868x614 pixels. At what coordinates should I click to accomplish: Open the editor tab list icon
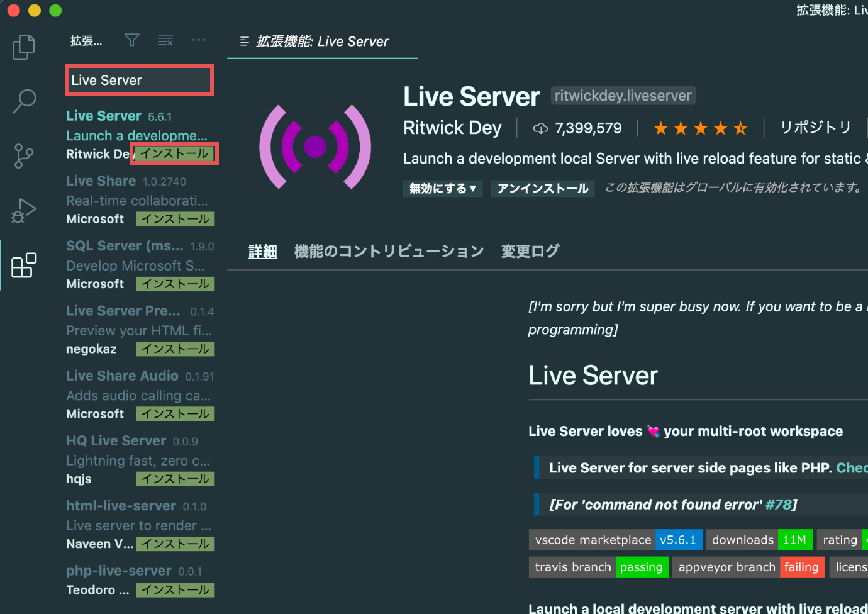click(x=244, y=40)
